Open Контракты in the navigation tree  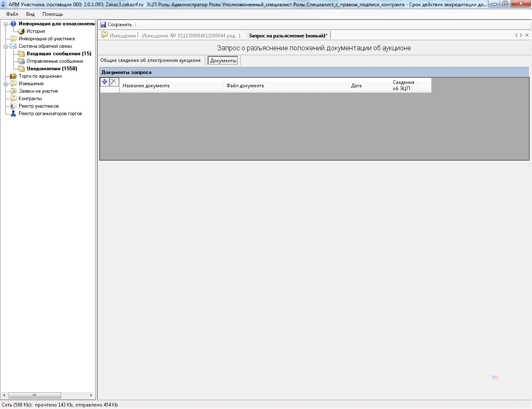(30, 99)
